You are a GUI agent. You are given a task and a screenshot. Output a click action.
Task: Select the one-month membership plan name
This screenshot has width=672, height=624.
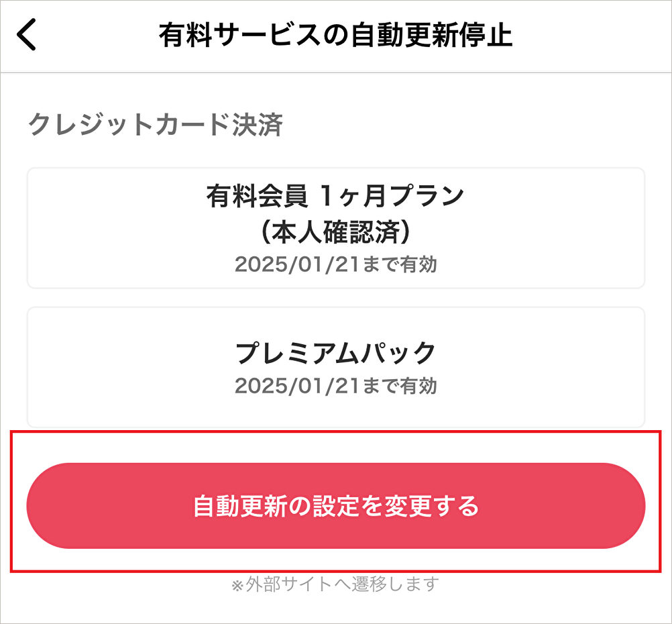point(336,196)
